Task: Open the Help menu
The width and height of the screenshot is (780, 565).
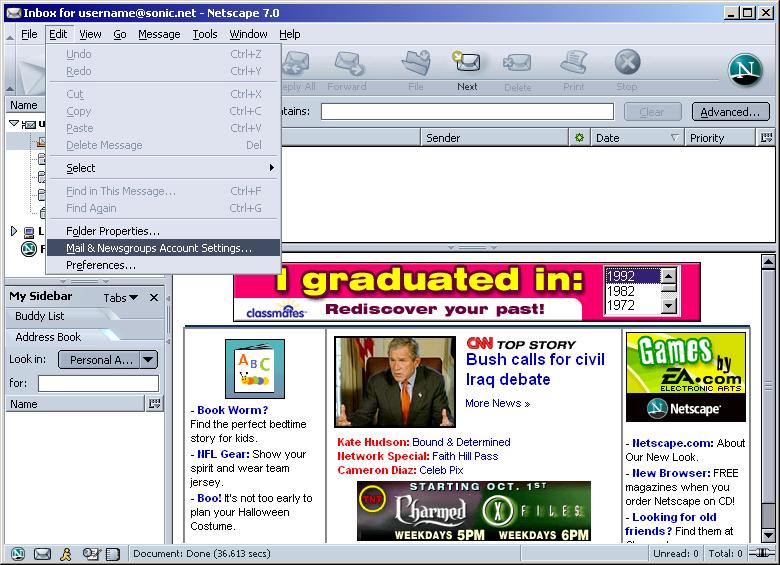Action: coord(290,34)
